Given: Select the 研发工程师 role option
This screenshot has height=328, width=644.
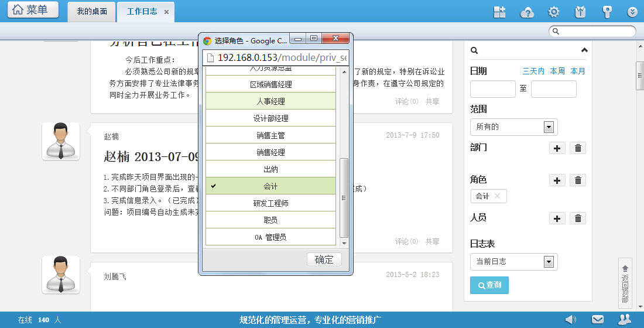Looking at the screenshot, I should (x=270, y=203).
